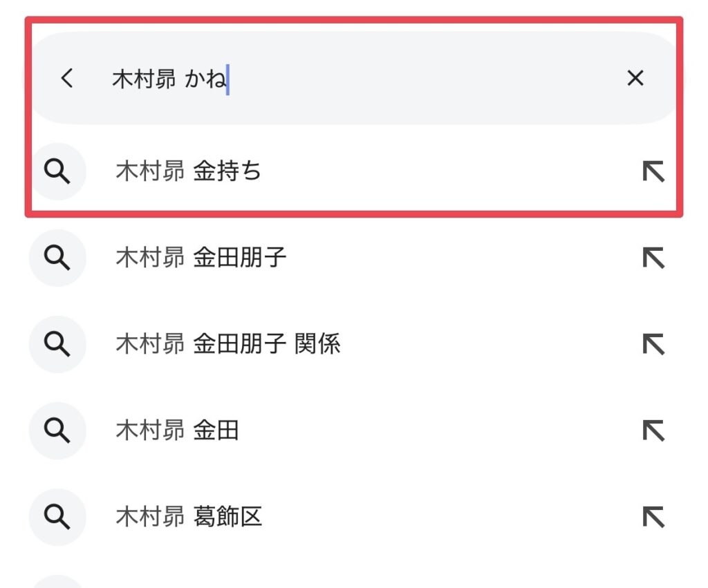Viewport: 708px width, 588px height.
Task: Fill query using arrow next to 金田朋子 関係
Action: [653, 344]
